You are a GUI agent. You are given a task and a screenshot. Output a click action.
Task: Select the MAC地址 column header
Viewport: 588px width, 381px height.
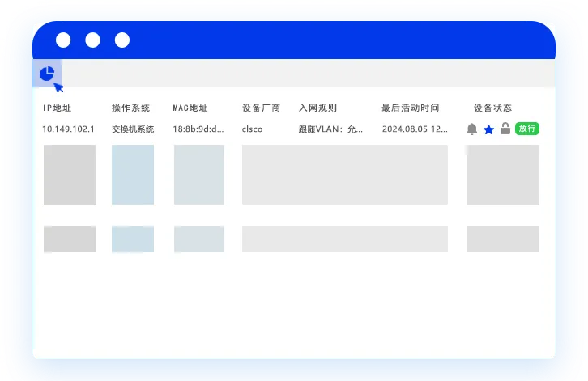(190, 108)
